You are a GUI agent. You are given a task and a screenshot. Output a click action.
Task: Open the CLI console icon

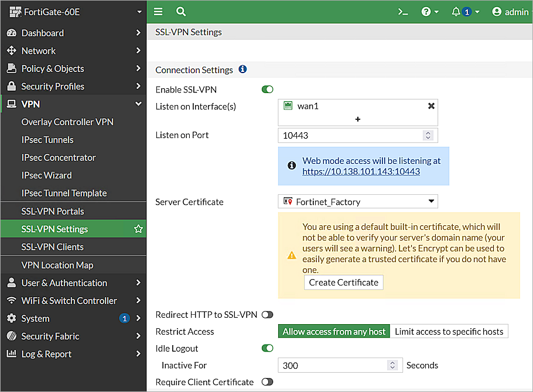[x=403, y=12]
